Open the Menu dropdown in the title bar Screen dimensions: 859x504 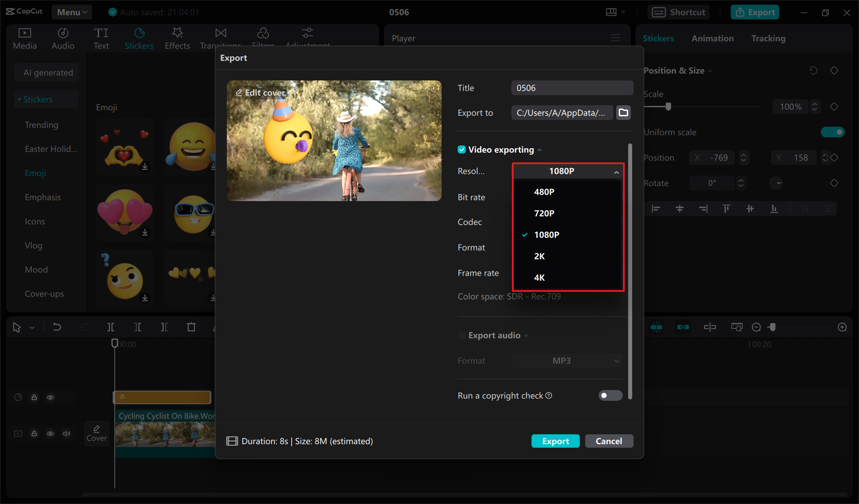click(71, 12)
